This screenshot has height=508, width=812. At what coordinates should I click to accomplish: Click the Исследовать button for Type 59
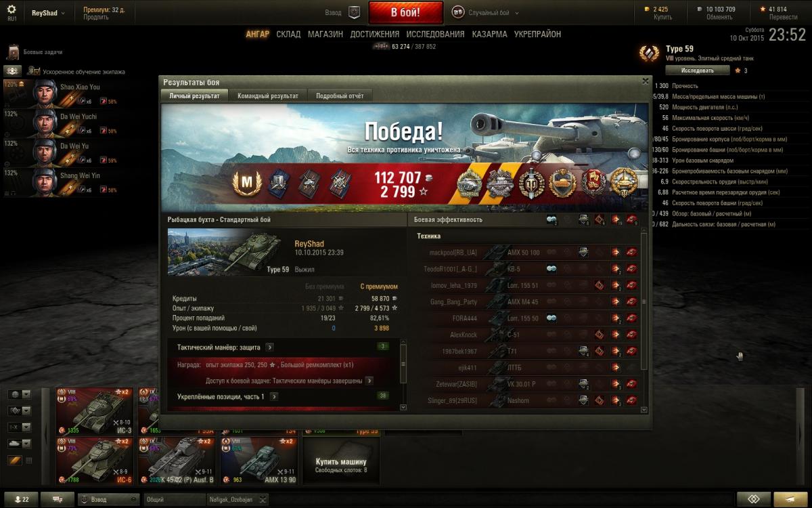pyautogui.click(x=697, y=70)
